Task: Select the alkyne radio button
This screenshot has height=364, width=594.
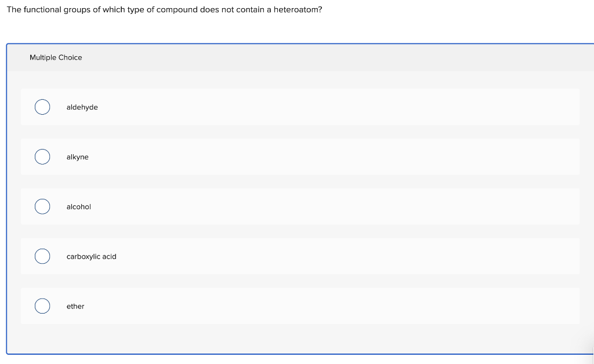Action: [x=42, y=156]
